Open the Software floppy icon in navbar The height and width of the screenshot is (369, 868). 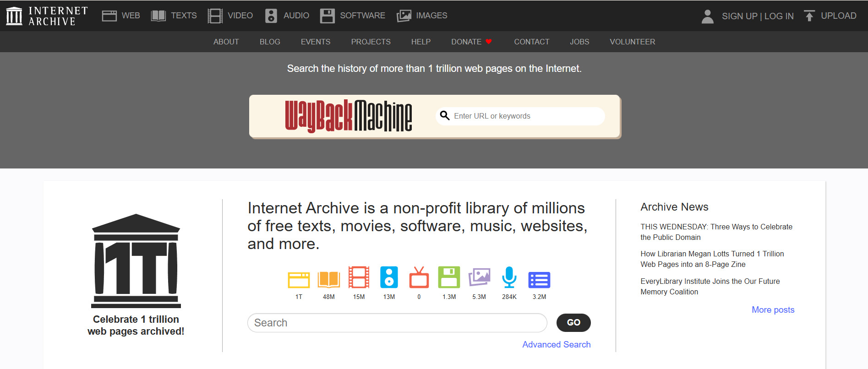(327, 16)
